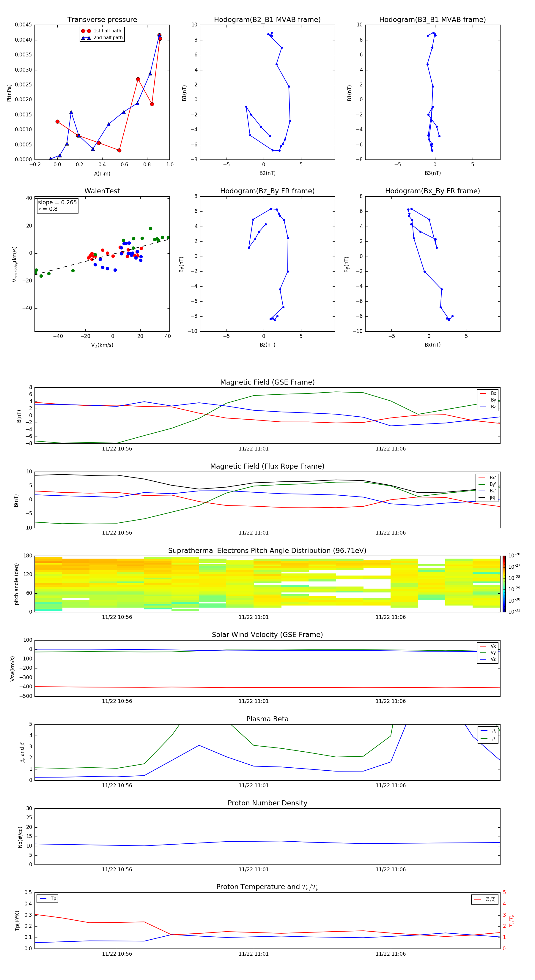This screenshot has width=535, height=980.
Task: Select 'Vy' in solar wind legend
Action: click(x=488, y=653)
